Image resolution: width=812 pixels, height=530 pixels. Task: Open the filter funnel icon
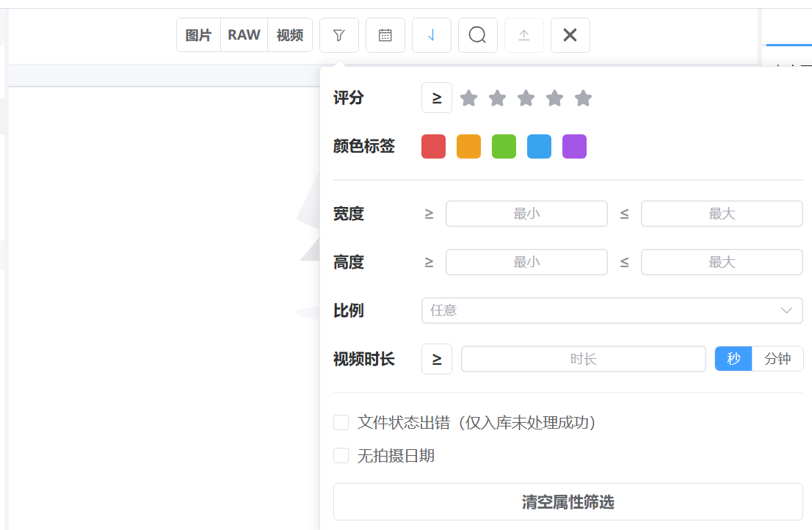coord(338,35)
